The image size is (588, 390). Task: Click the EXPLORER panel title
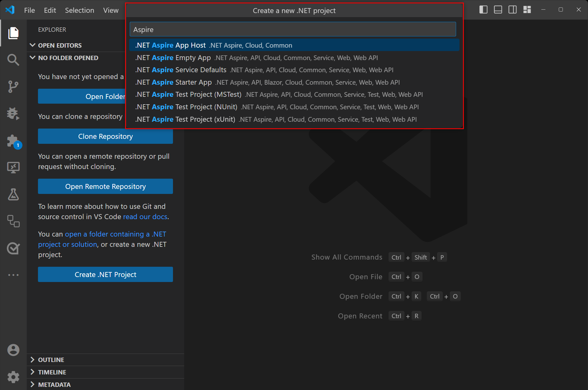click(52, 30)
